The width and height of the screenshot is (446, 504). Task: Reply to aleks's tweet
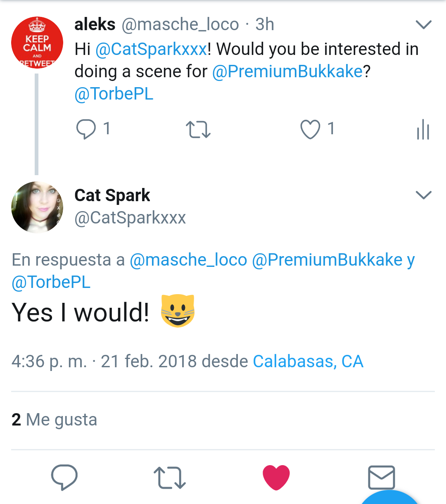[86, 129]
